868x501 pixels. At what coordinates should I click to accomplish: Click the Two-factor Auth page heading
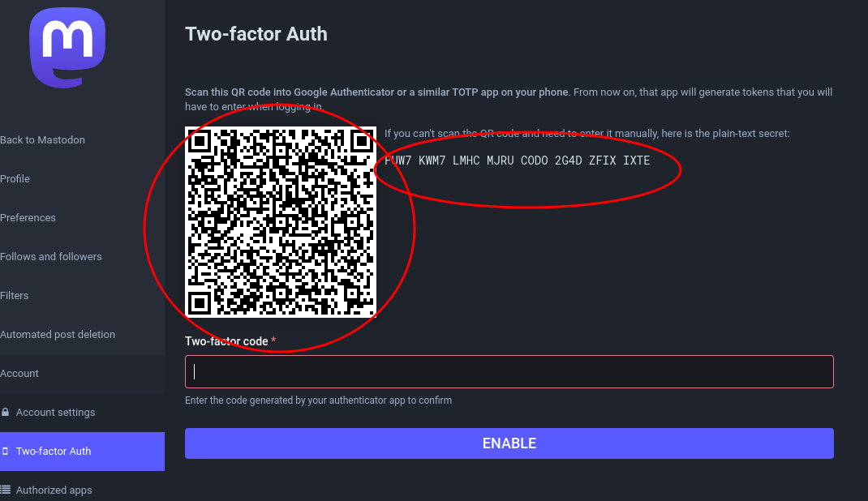(256, 34)
